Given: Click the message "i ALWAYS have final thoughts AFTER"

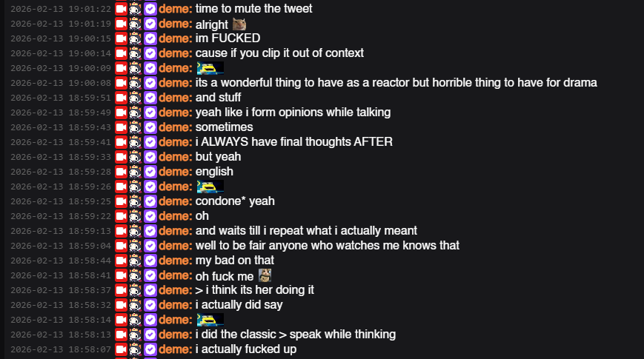Looking at the screenshot, I should point(293,142).
